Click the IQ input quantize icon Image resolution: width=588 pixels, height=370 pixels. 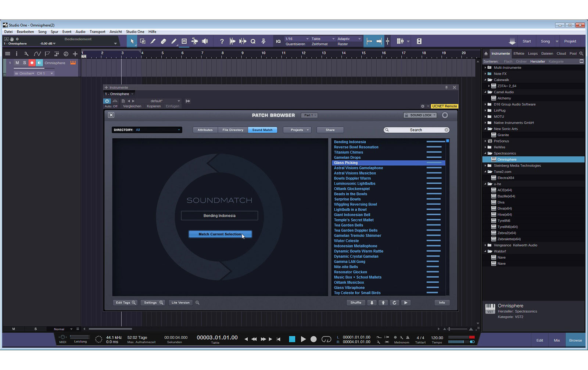point(278,42)
